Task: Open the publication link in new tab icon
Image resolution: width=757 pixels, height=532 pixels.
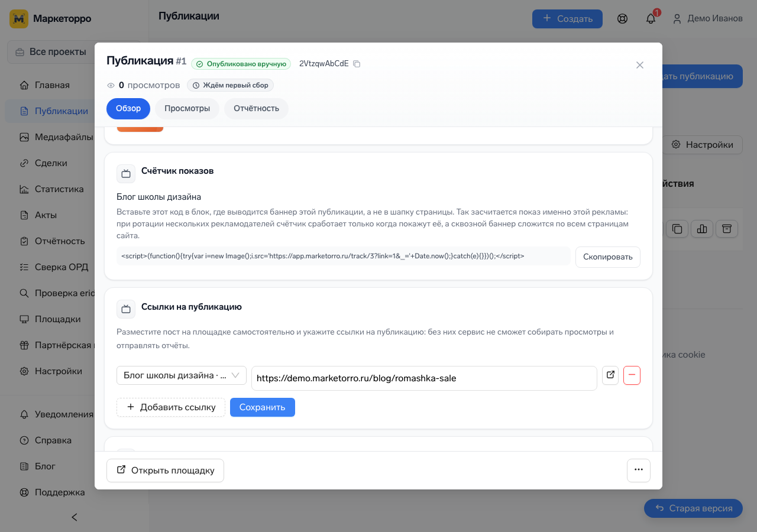Action: point(610,375)
